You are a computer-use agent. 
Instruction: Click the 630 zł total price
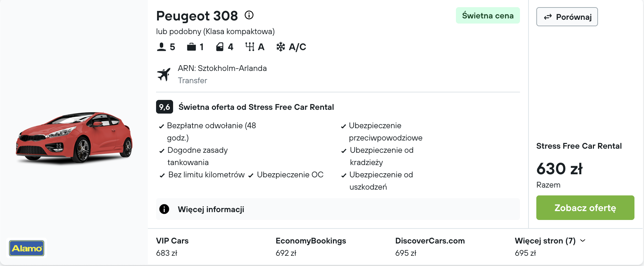pos(559,168)
